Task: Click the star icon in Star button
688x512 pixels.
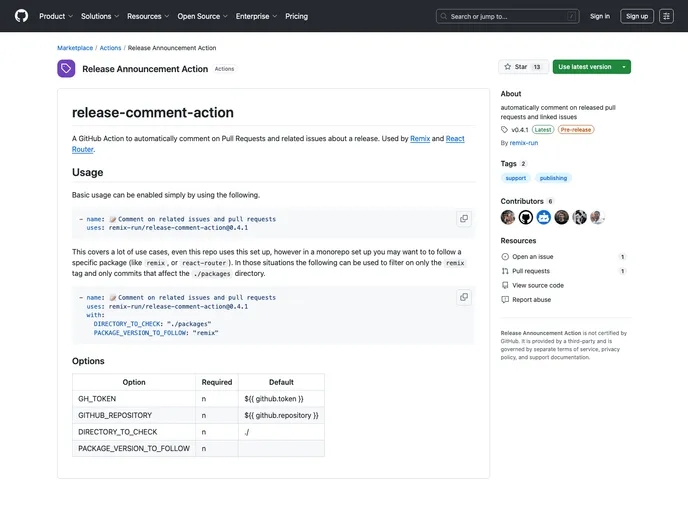Action: [x=508, y=67]
